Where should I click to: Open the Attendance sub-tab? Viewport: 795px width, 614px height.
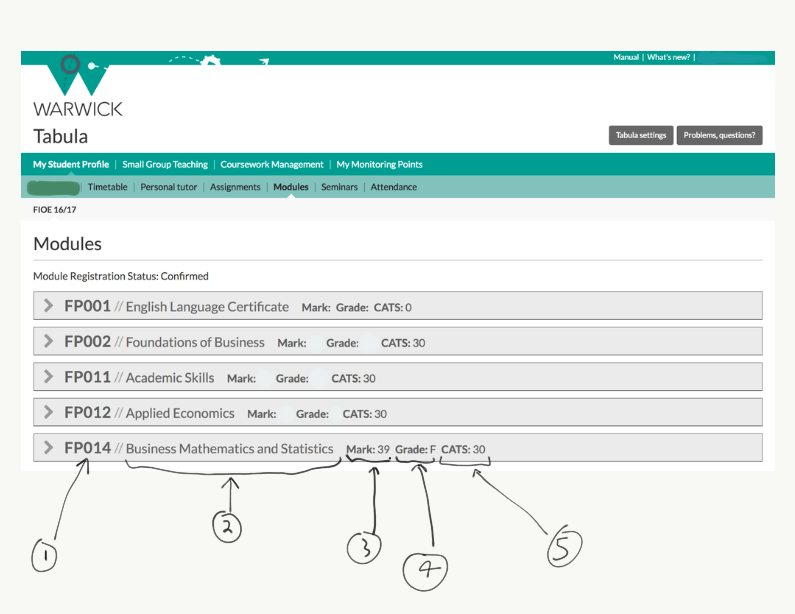click(394, 187)
